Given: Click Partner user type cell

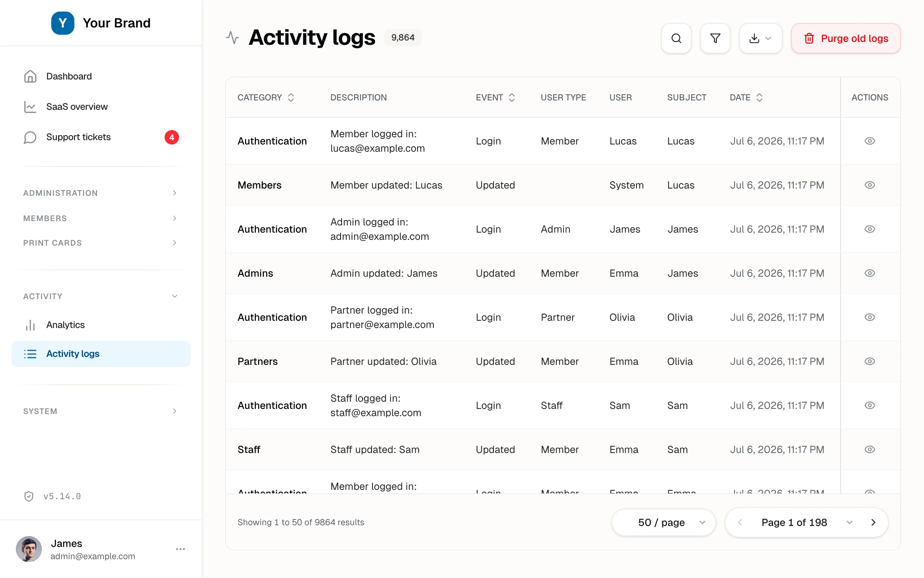Looking at the screenshot, I should click(557, 317).
